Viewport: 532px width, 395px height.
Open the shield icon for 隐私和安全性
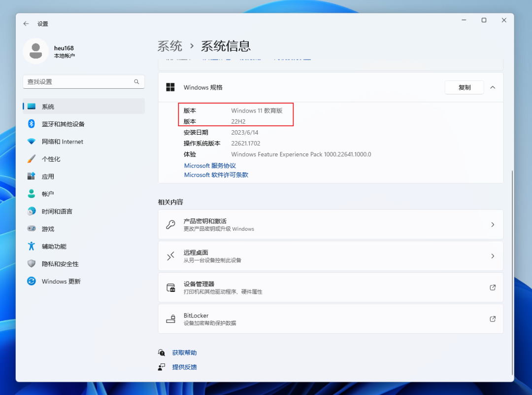(x=32, y=263)
